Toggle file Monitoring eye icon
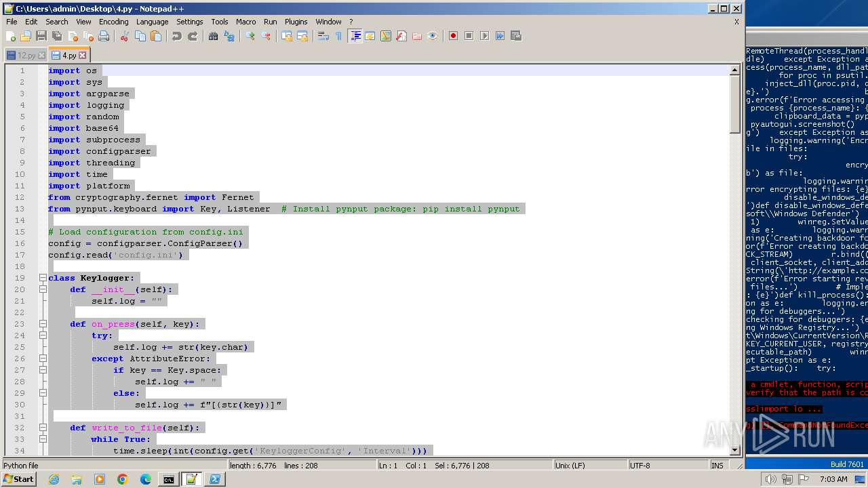This screenshot has height=488, width=868. click(x=433, y=36)
